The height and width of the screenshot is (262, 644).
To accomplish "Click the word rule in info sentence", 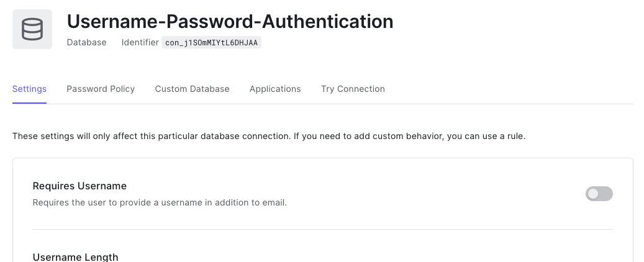I will [515, 136].
